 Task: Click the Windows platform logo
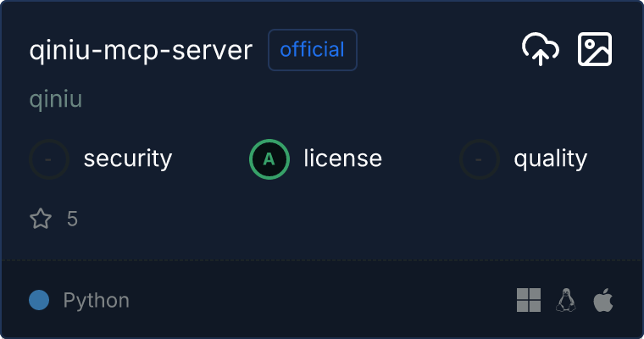[529, 300]
